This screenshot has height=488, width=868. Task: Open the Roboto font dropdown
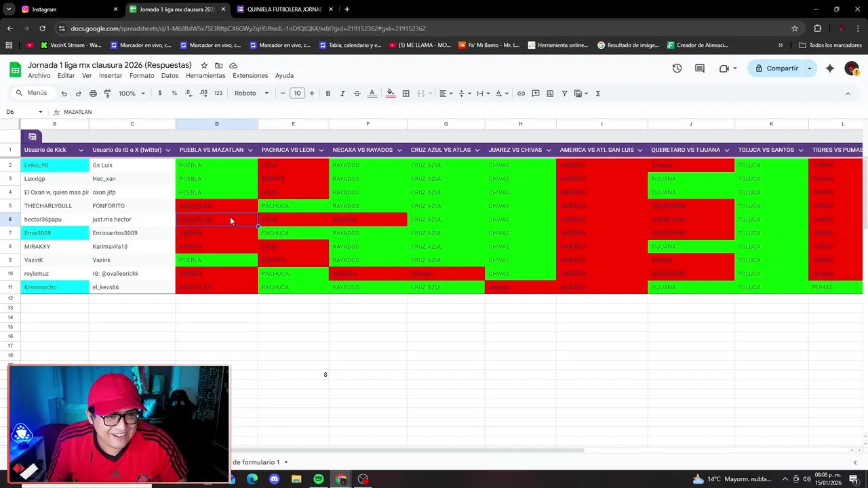coord(252,94)
